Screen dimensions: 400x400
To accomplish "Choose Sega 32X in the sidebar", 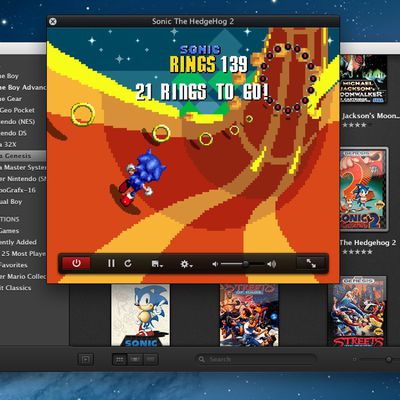I will (8, 144).
